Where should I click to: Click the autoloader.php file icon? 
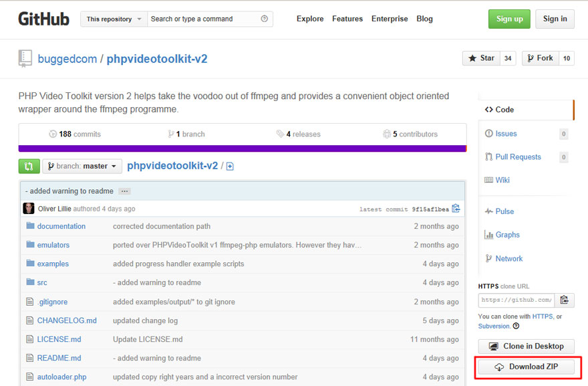pos(29,377)
